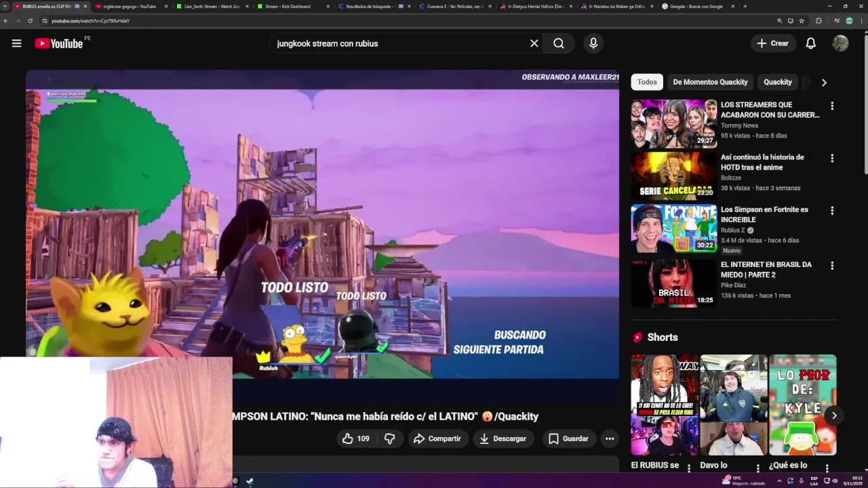
Task: Select the Todos filter chip
Action: pyautogui.click(x=647, y=82)
